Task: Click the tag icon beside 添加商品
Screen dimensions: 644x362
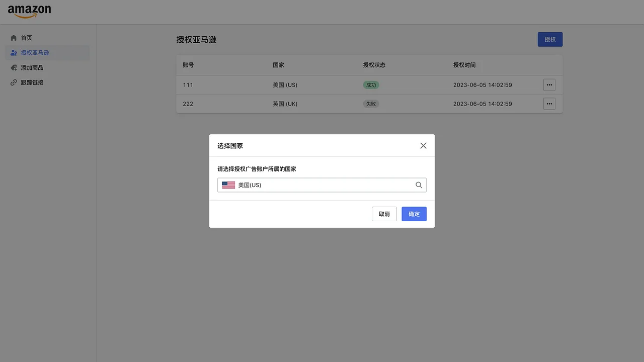Action: [x=14, y=67]
